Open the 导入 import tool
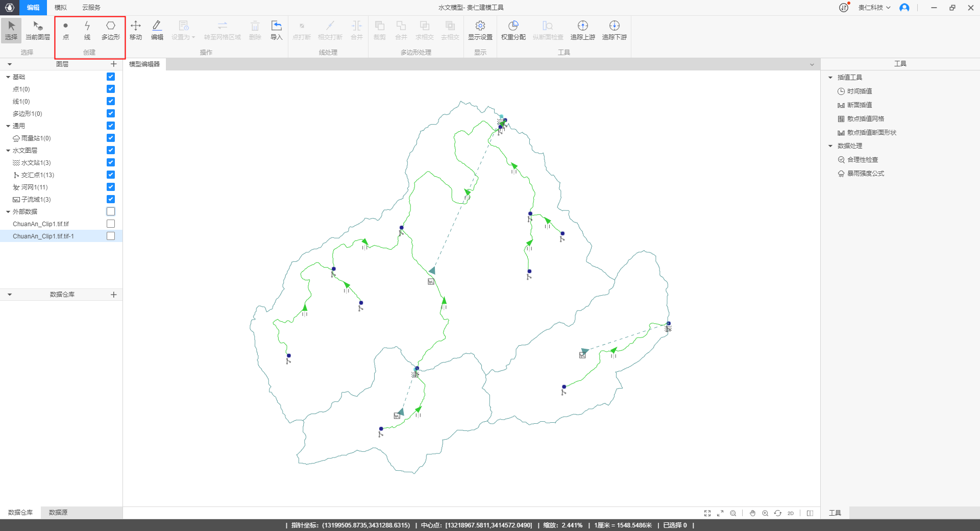Screen dimensions: 980x531 pyautogui.click(x=276, y=30)
